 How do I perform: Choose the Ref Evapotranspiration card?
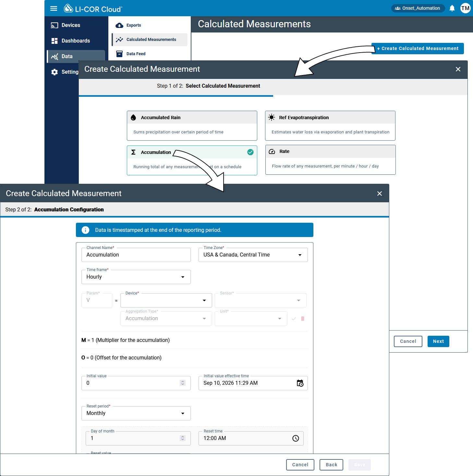point(330,126)
